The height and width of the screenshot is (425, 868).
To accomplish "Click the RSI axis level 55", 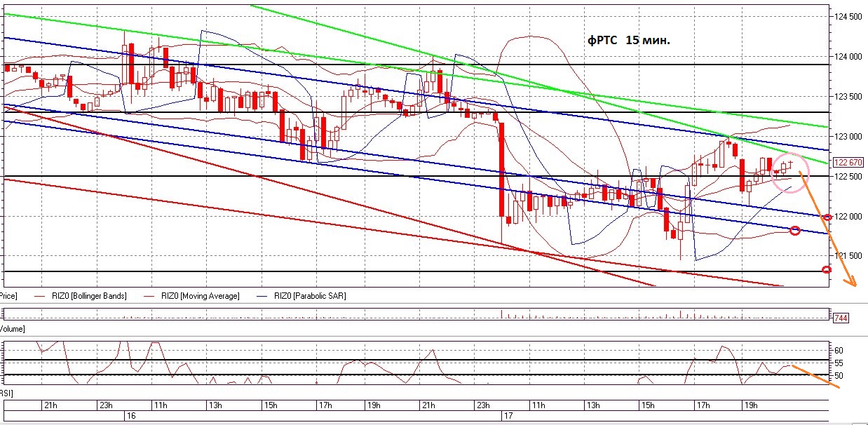I will point(838,363).
